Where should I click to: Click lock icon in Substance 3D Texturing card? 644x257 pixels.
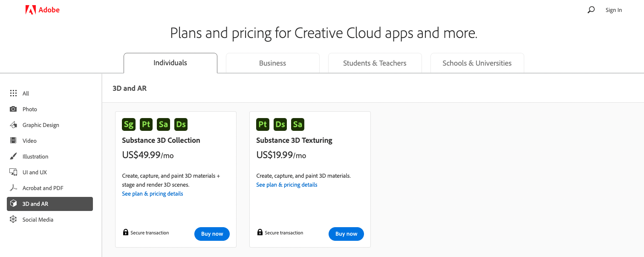click(x=260, y=232)
